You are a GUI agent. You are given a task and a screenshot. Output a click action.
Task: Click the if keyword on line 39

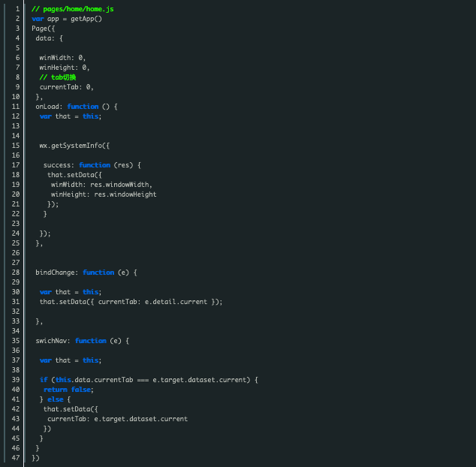click(44, 380)
